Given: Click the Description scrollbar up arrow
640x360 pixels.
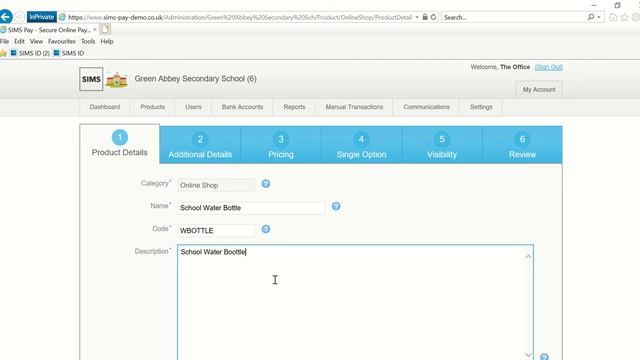Looking at the screenshot, I should click(x=528, y=256).
